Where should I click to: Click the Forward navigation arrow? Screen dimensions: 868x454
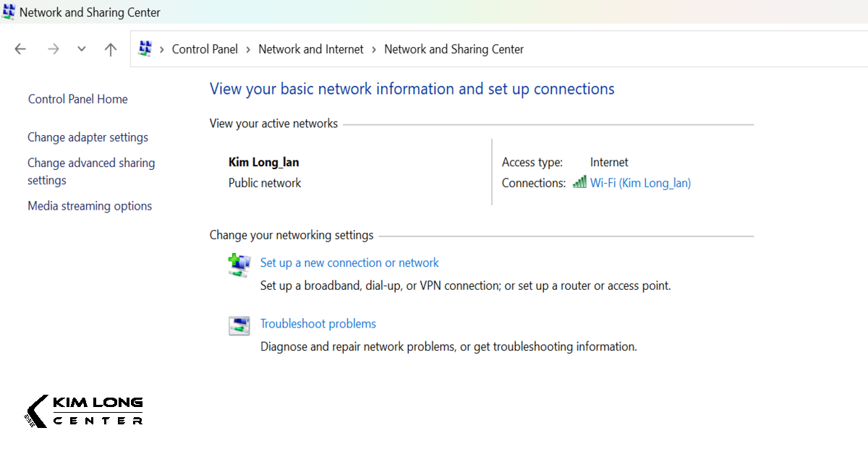(x=53, y=49)
